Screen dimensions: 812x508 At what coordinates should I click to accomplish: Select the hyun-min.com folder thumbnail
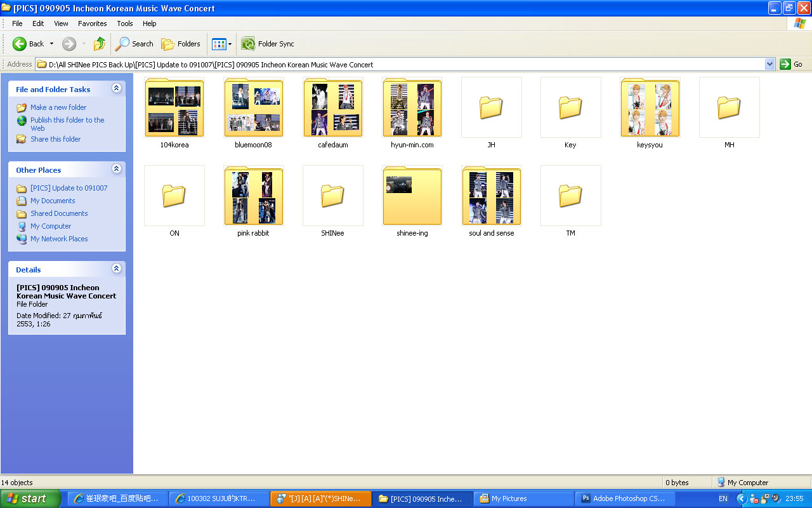[x=412, y=107]
